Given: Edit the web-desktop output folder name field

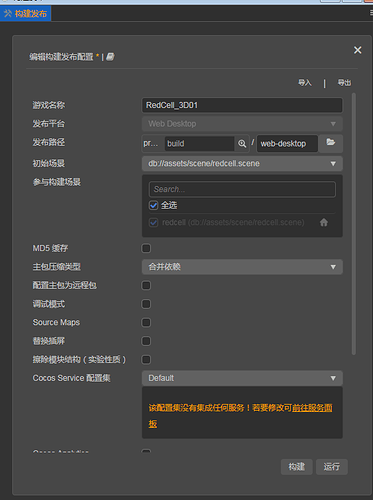Looking at the screenshot, I should 287,144.
